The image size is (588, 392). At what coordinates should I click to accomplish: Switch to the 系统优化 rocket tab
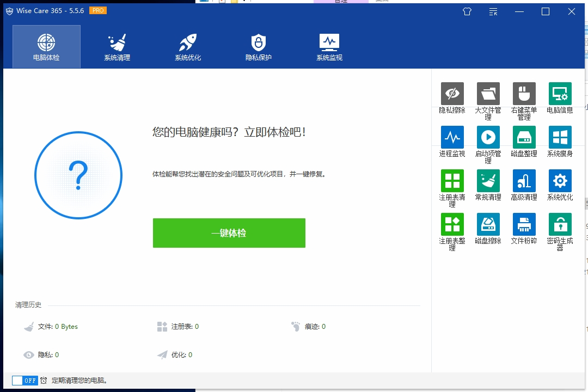[188, 46]
